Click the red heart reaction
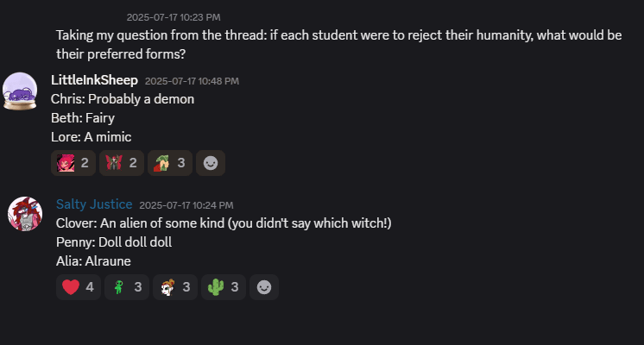 coord(79,287)
